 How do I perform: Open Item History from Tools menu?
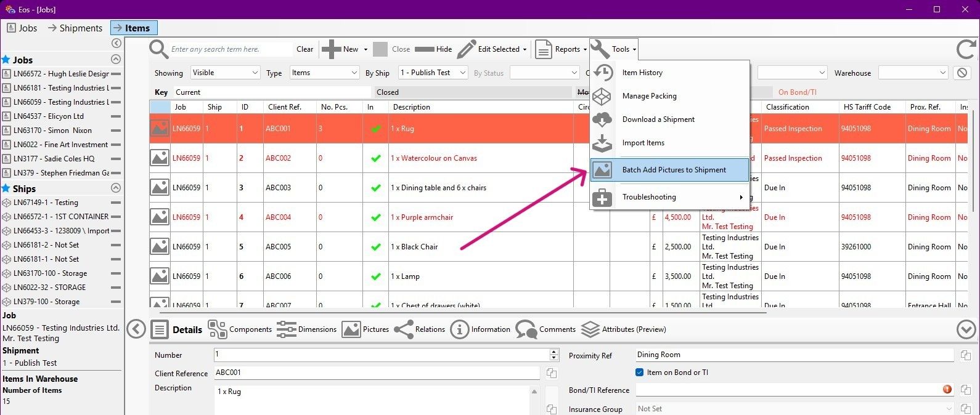click(x=642, y=73)
